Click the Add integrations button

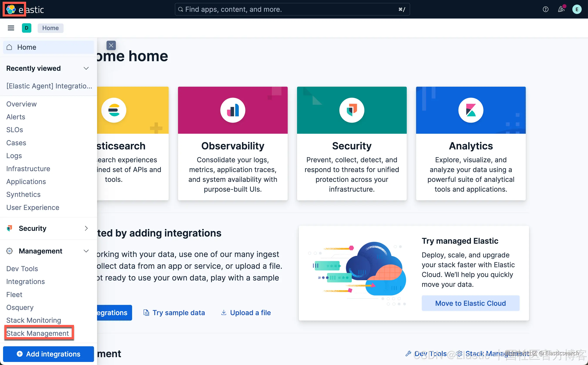(49, 354)
